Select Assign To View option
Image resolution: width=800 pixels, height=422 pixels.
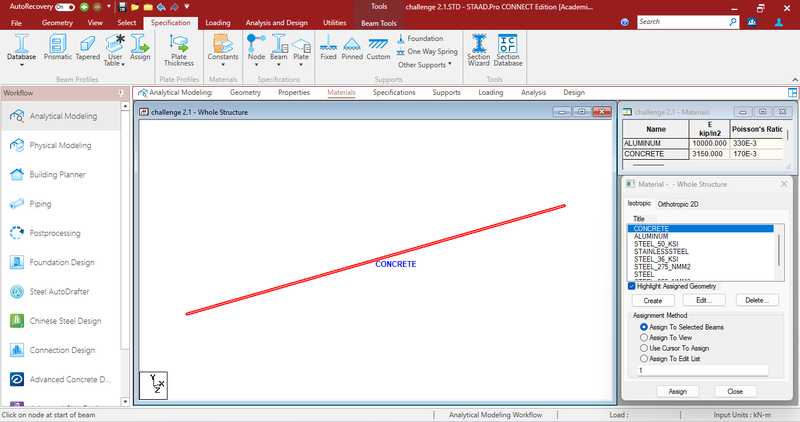[x=644, y=338]
